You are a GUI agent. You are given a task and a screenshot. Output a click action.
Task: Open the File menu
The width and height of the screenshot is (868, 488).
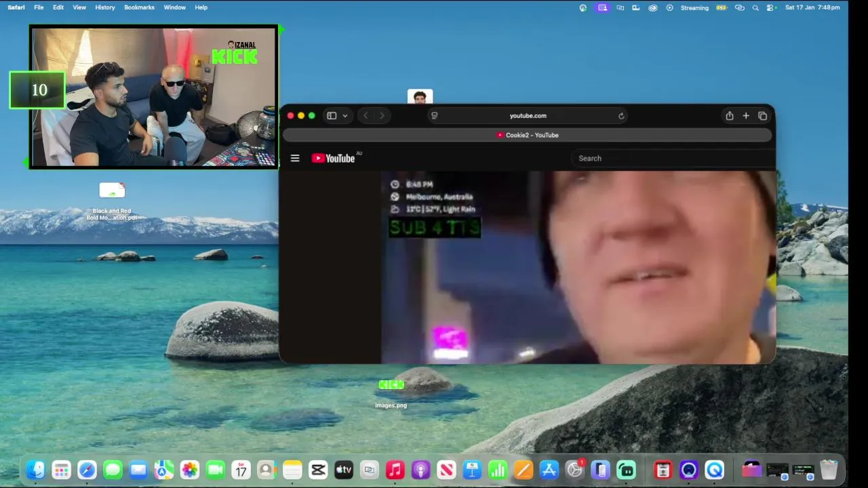[39, 7]
